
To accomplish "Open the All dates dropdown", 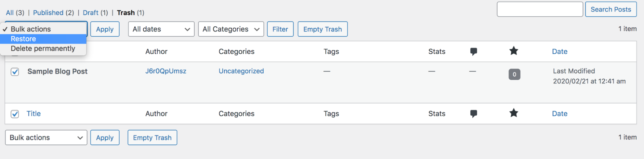I will click(161, 29).
